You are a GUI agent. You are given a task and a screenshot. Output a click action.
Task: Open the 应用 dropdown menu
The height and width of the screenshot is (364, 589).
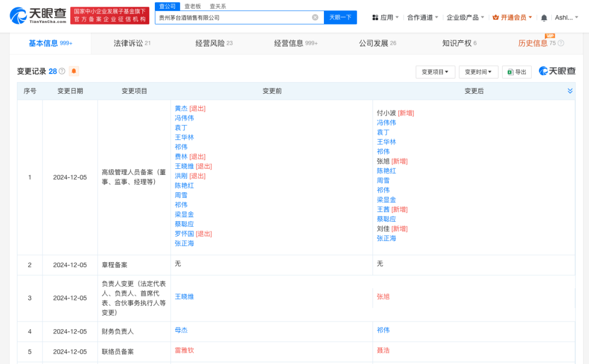point(386,17)
